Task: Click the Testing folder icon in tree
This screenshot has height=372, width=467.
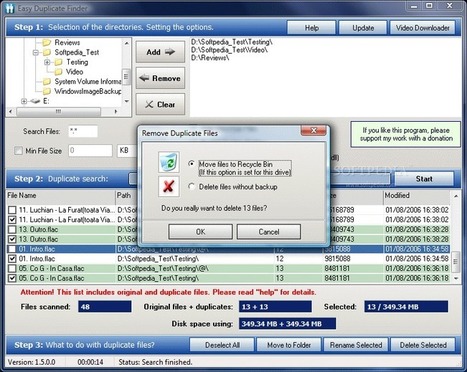Action: tap(58, 62)
